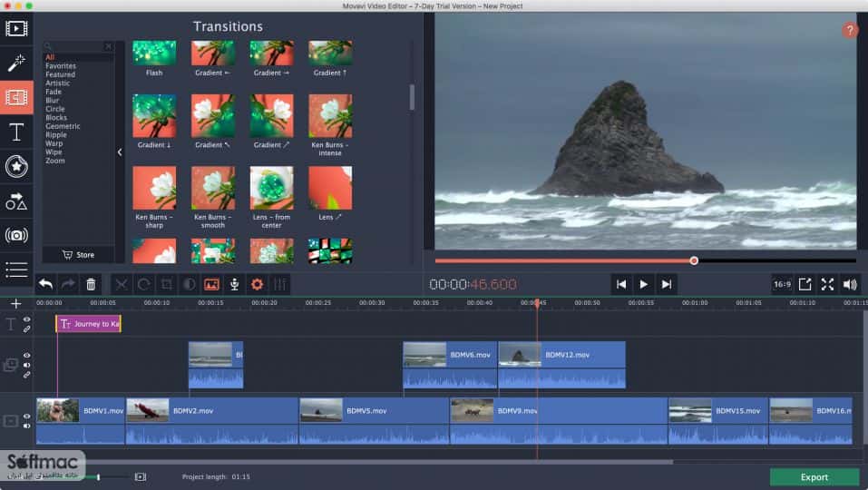Open the Filters magic wand panel

coord(16,63)
